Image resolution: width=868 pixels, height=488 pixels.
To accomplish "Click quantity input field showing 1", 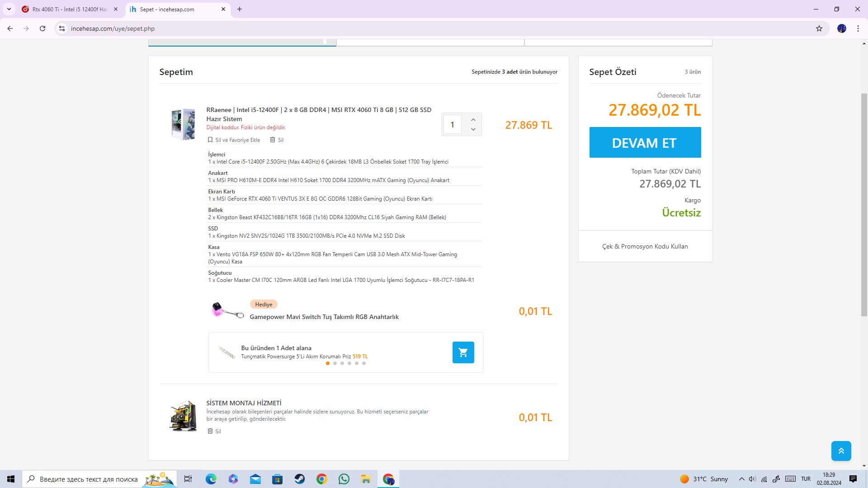I will 452,125.
